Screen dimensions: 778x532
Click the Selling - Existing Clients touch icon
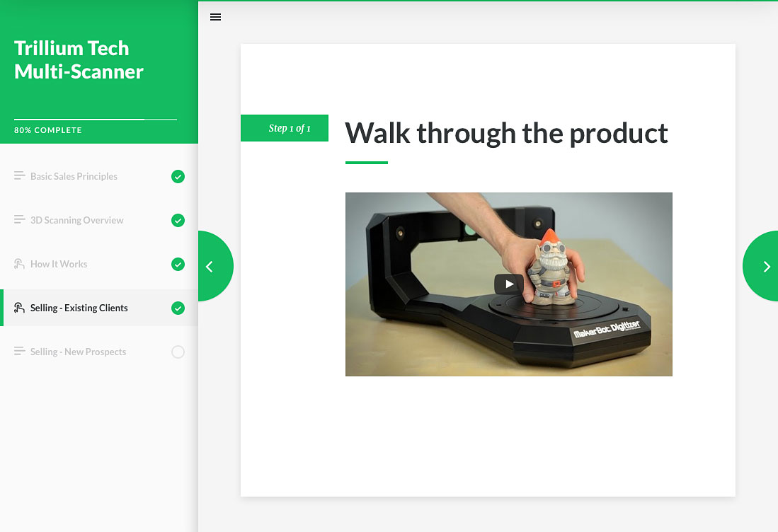point(19,308)
